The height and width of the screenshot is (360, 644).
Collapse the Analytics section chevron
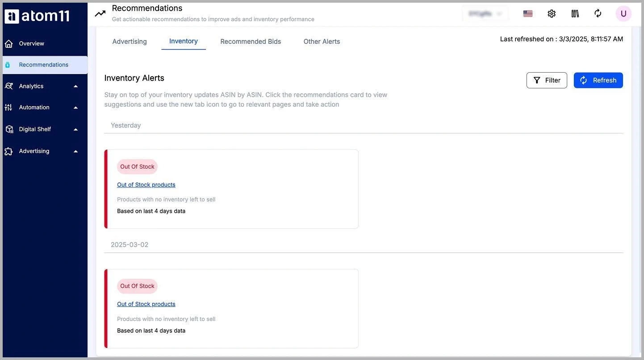click(75, 86)
